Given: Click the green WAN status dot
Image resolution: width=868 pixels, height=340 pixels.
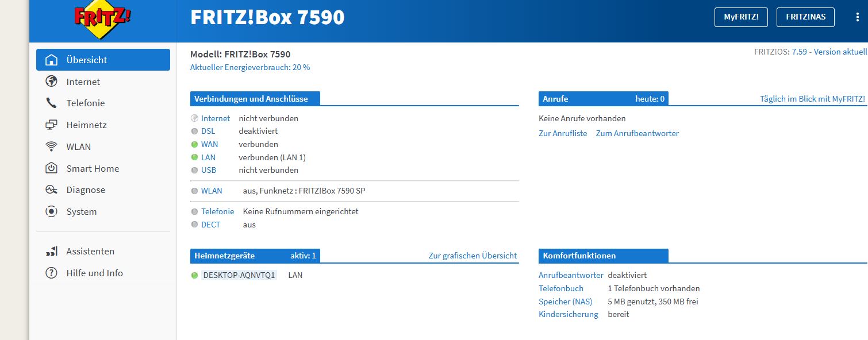Looking at the screenshot, I should coord(194,144).
